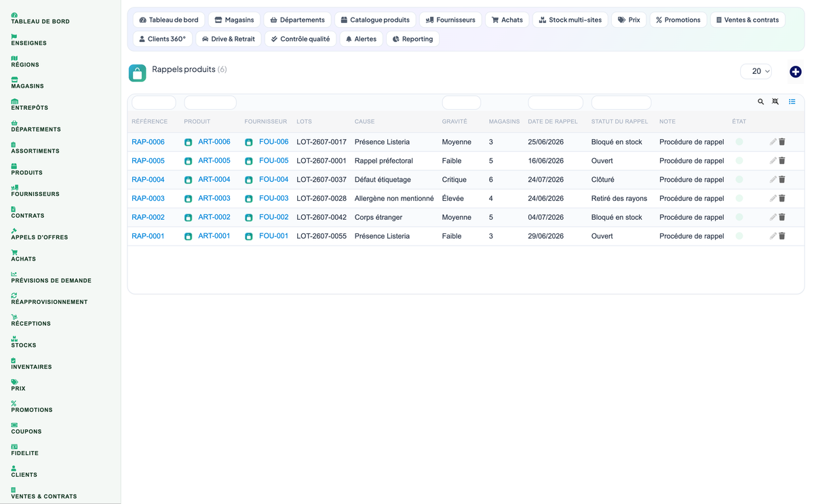Delete recall RAP-0001 with trash icon

click(x=782, y=236)
